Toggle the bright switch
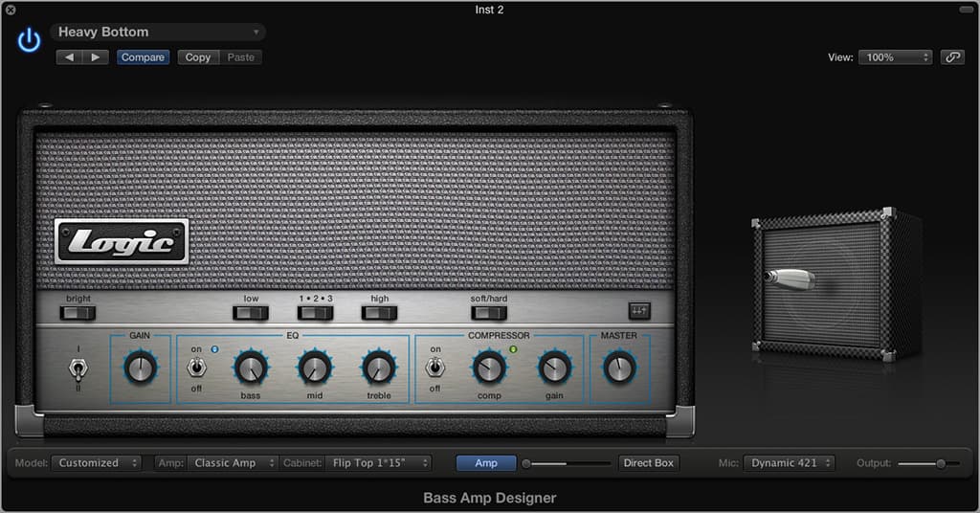Viewport: 980px width, 513px height. click(78, 312)
